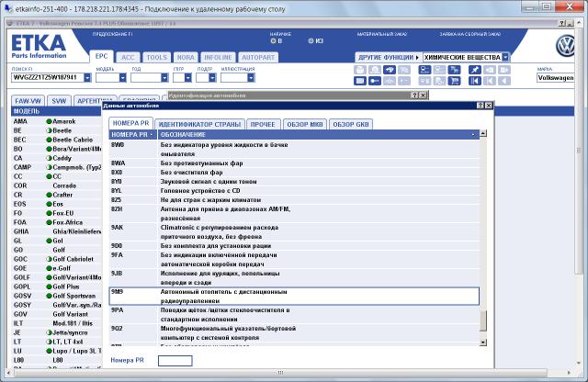The image size is (588, 382).
Task: Open the ХИМИЧЕСКИЕ ВЕЩЕСТВА dropdown
Action: 505,57
